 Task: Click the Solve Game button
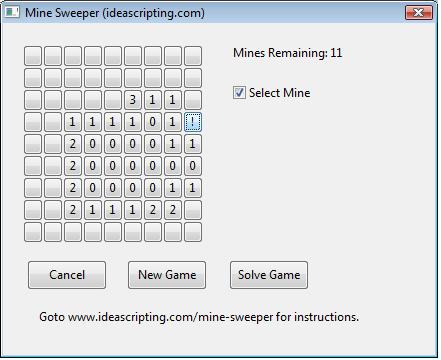click(x=269, y=275)
